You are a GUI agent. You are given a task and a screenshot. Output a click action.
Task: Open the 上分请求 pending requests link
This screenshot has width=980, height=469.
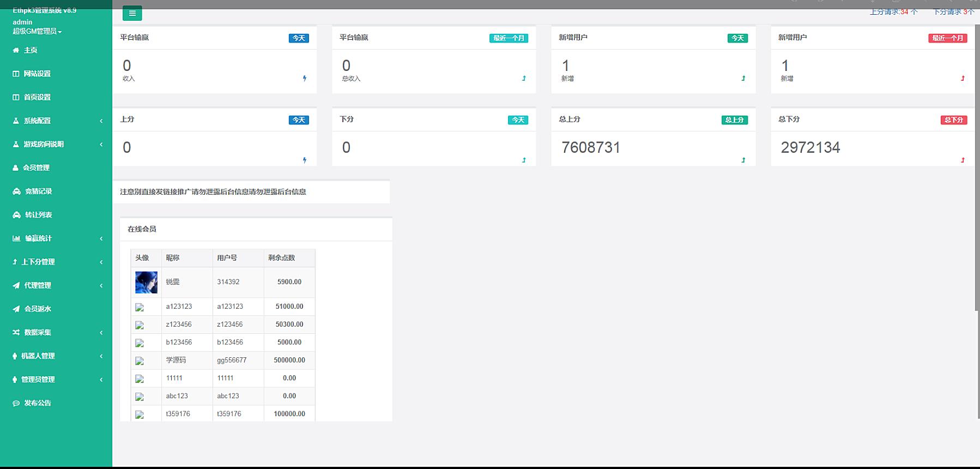point(893,11)
